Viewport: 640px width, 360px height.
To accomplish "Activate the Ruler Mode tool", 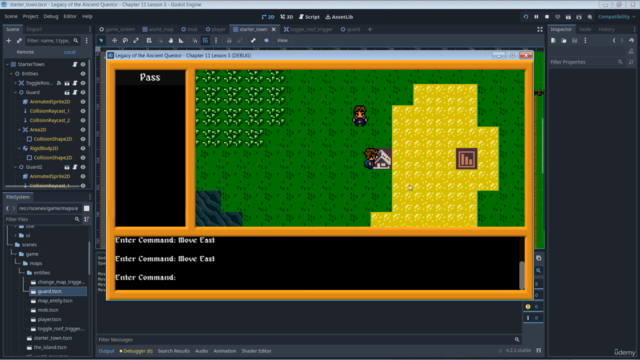I will tap(181, 40).
